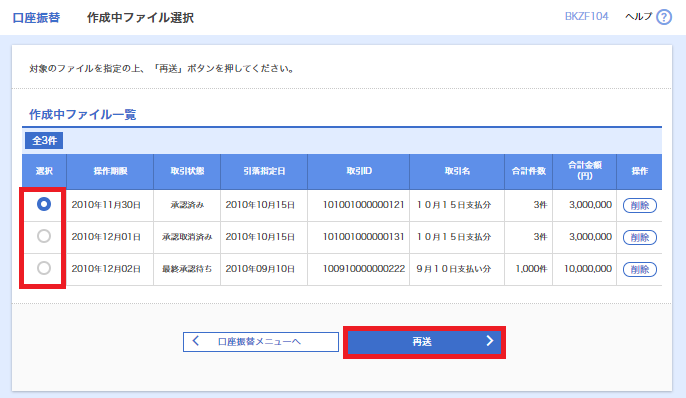Screen dimensions: 686x398
Task: Select radio button for 2010年11月30日 row
Action: 44,204
